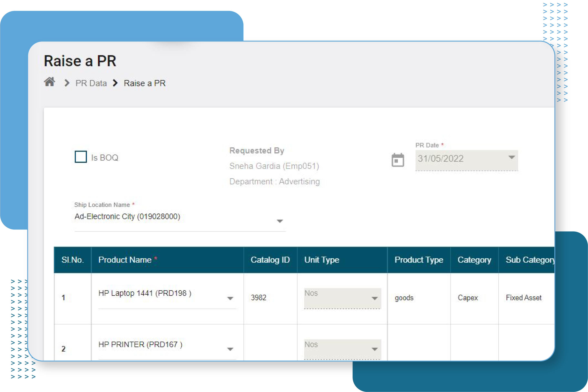Click the Catalog ID value 3982
588x392 pixels.
[258, 298]
